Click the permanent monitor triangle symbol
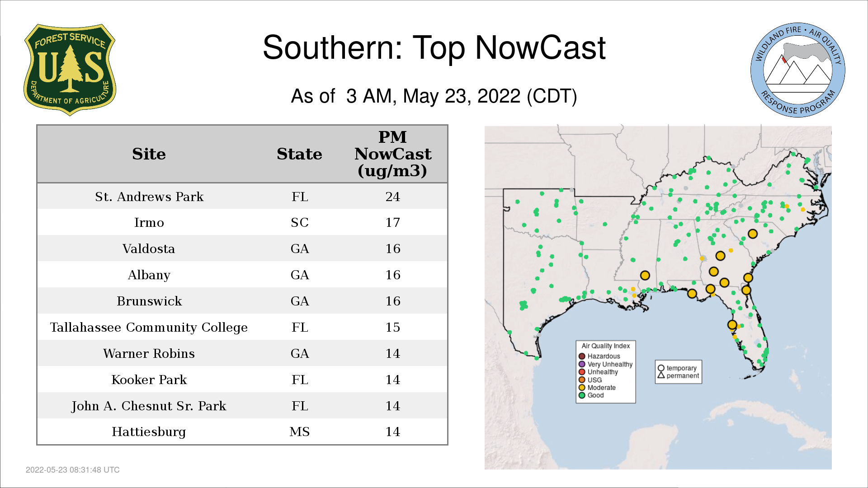 pyautogui.click(x=661, y=375)
